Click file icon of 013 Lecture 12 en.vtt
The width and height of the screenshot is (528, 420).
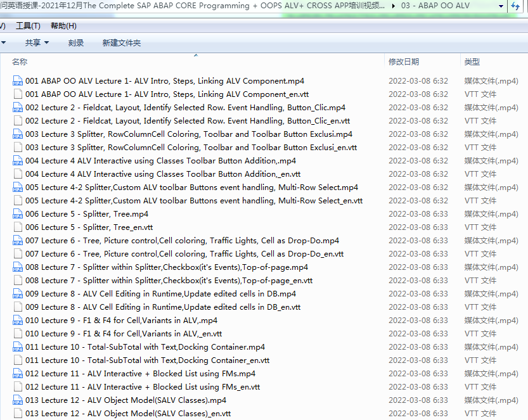[x=18, y=413]
